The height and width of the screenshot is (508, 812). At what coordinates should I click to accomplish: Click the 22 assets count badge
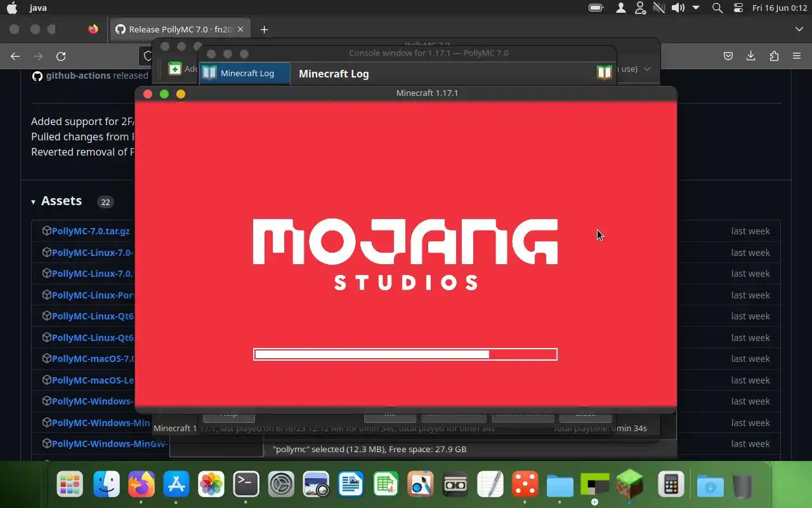coord(105,202)
